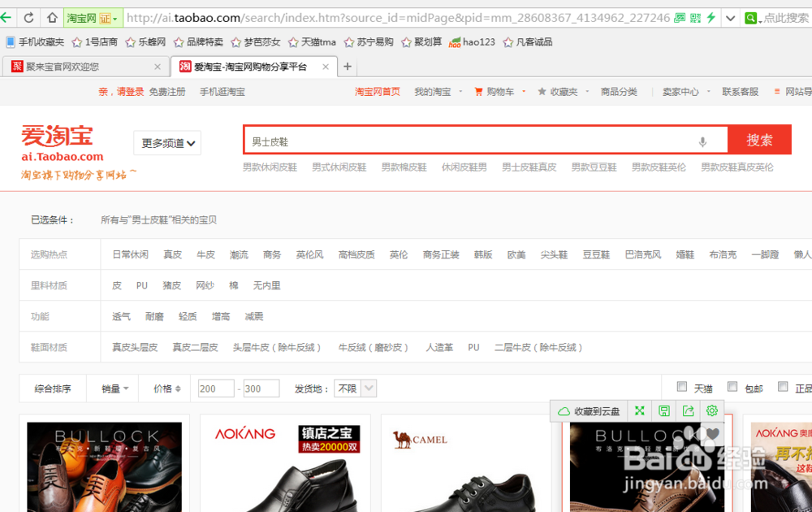Open the 更多频道 dropdown
The image size is (812, 512).
tap(166, 142)
